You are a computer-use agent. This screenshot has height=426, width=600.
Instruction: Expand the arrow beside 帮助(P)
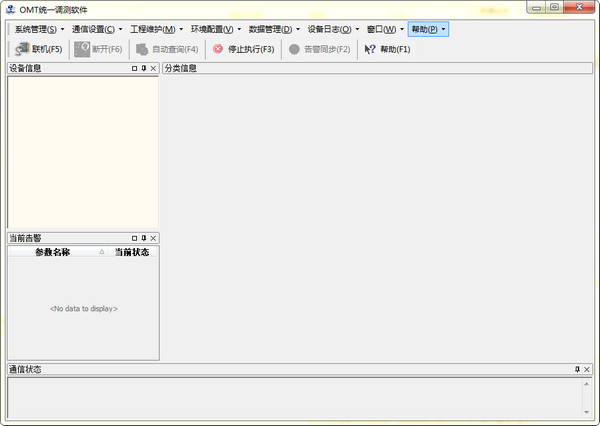pos(443,29)
